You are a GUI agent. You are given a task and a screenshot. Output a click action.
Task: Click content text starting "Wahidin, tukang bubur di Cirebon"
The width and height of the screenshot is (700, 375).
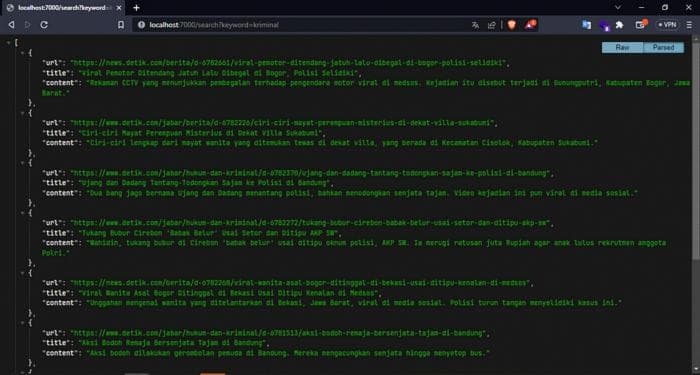pyautogui.click(x=354, y=248)
